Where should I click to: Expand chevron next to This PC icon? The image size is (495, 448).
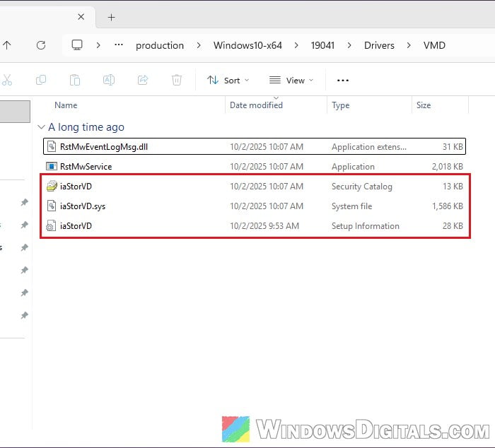(x=98, y=45)
